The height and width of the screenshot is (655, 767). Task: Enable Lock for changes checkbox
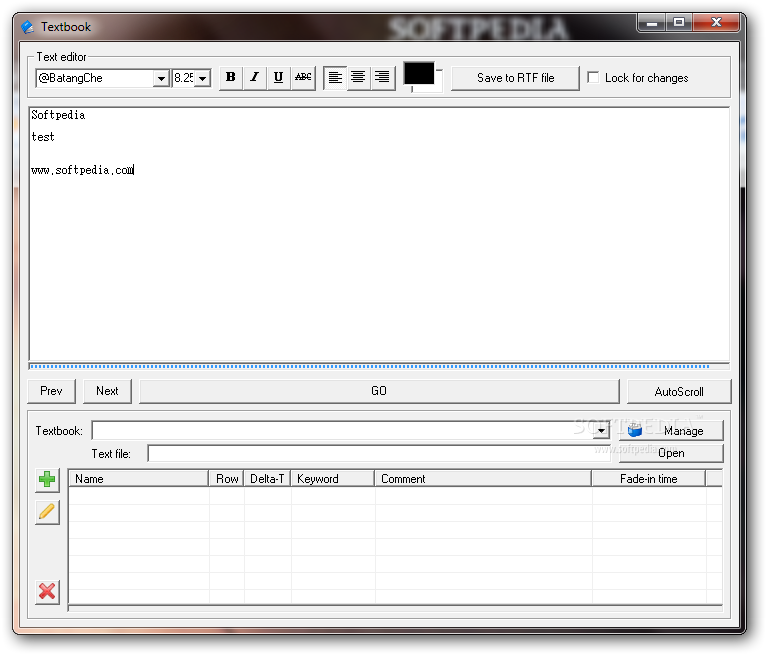pos(593,77)
